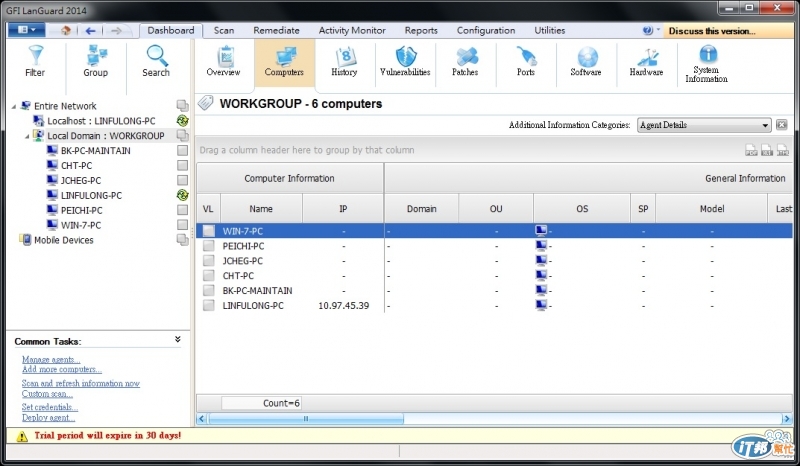Go forward with the gray arrow
Image resolution: width=800 pixels, height=466 pixels.
(x=116, y=31)
